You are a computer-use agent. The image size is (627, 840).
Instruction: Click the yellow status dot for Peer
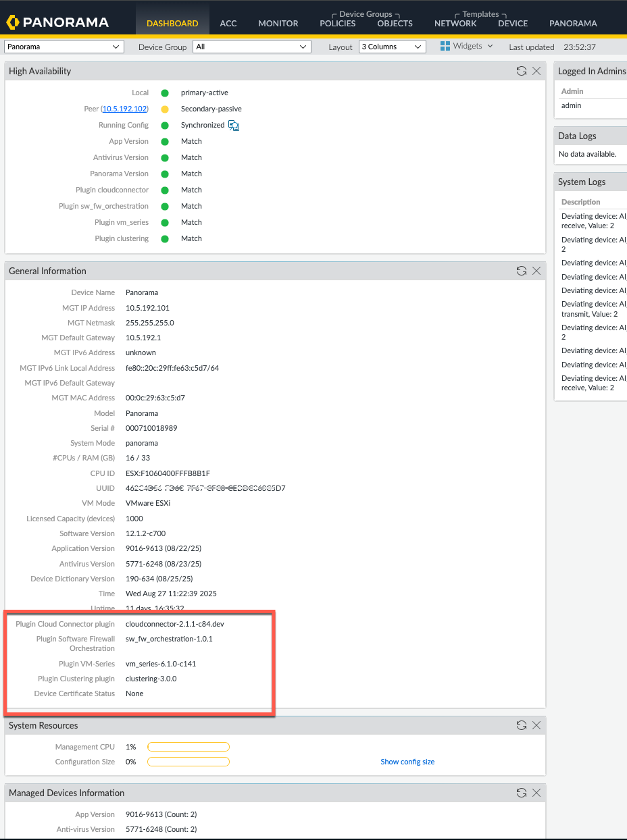pyautogui.click(x=165, y=109)
